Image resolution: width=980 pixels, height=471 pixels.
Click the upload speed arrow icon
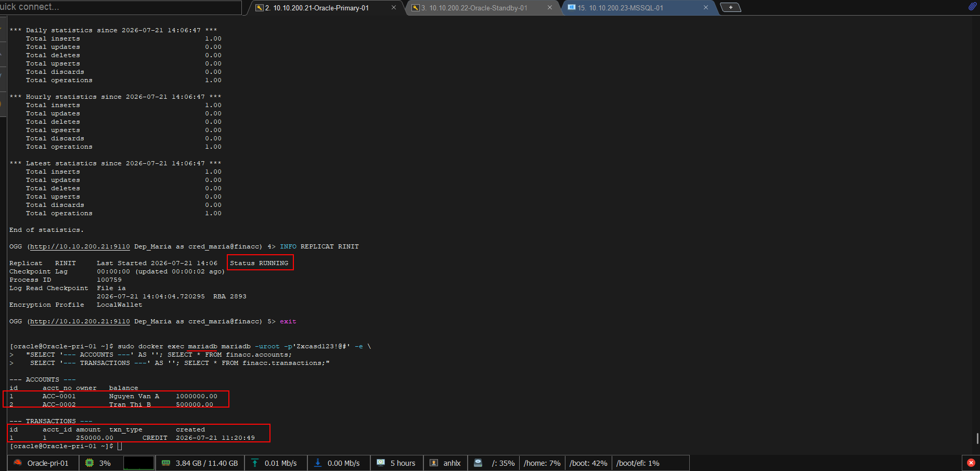click(x=255, y=463)
